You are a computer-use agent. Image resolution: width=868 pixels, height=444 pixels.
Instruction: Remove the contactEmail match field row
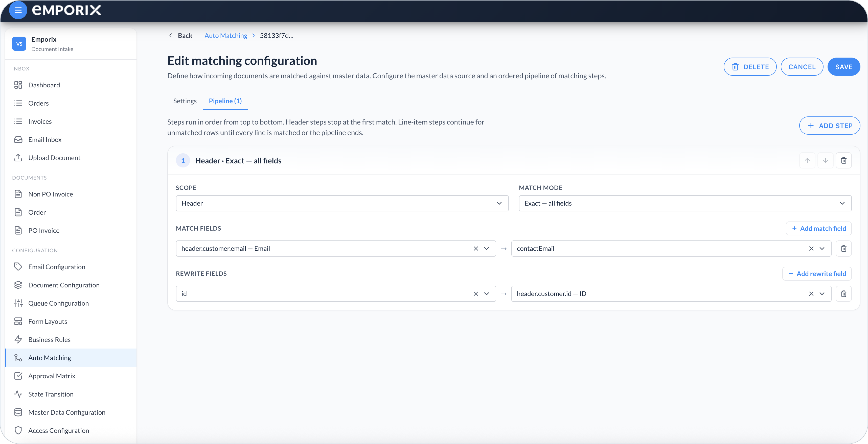click(843, 249)
